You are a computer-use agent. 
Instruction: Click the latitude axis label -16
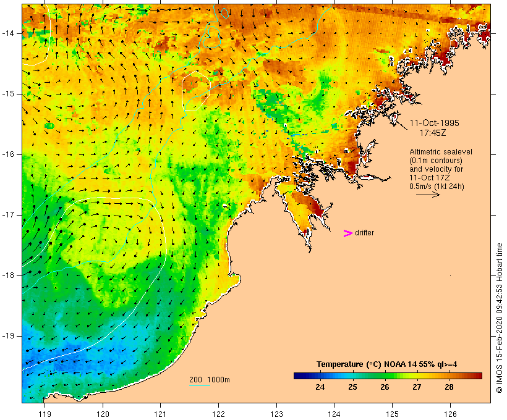tap(7, 154)
